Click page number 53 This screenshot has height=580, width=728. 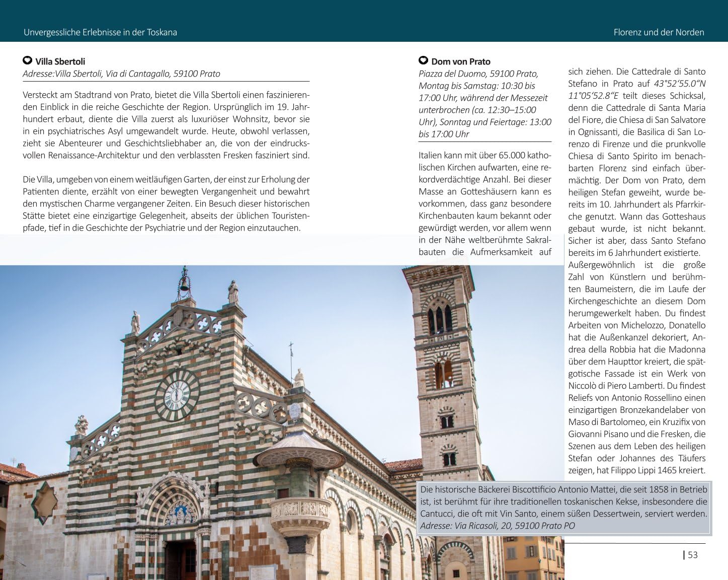pyautogui.click(x=693, y=555)
